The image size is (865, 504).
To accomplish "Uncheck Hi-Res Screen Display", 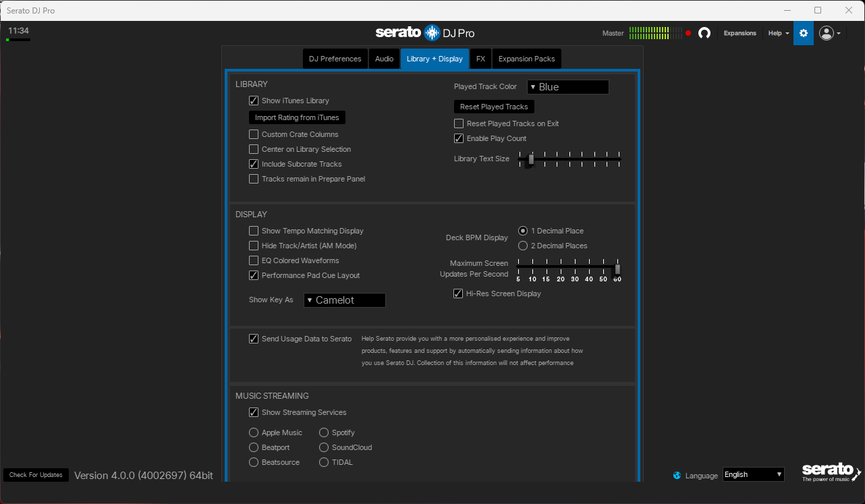I will tap(458, 293).
